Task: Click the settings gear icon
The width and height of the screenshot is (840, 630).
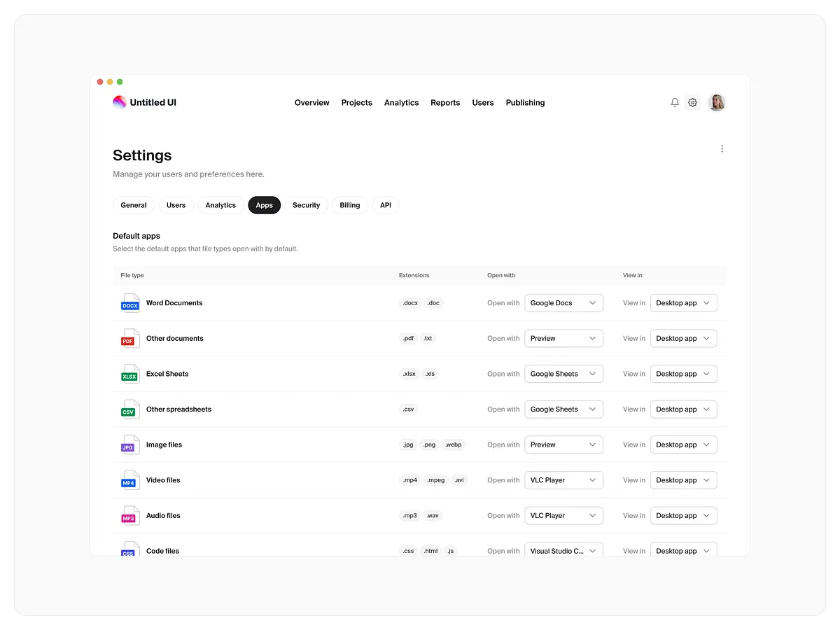Action: click(x=692, y=102)
